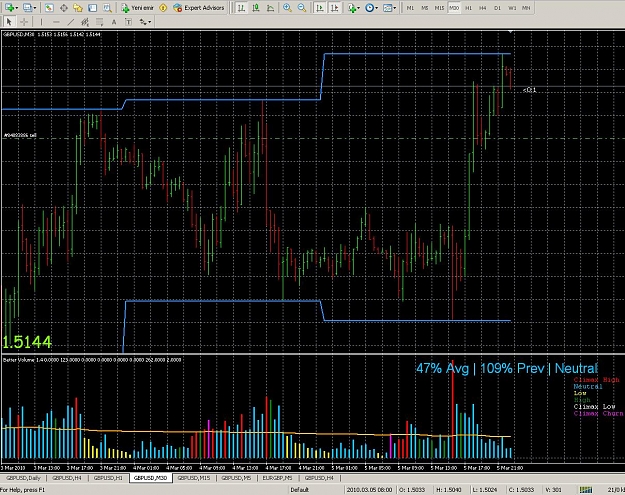Select the M1 timeframe
The width and height of the screenshot is (625, 495).
[410, 8]
